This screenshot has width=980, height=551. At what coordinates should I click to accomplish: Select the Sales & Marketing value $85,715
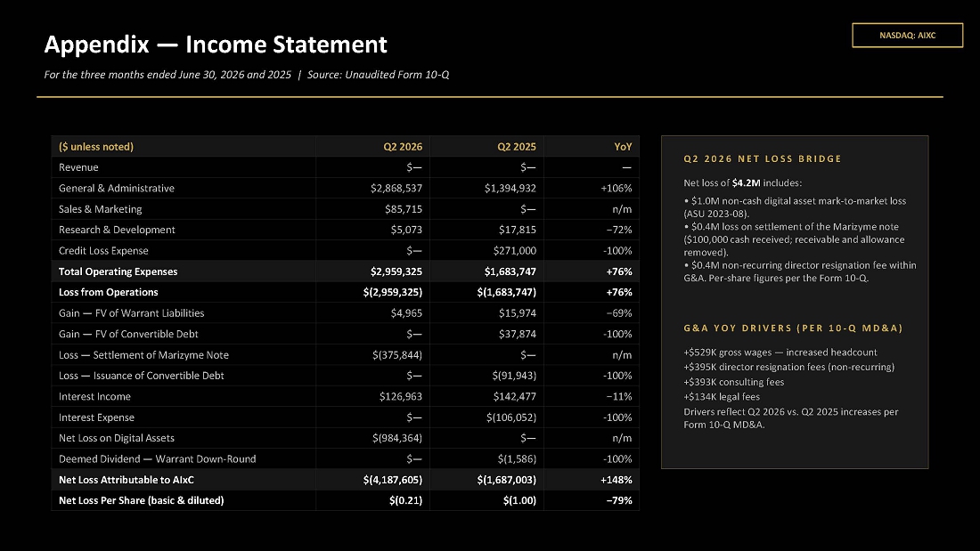point(403,209)
